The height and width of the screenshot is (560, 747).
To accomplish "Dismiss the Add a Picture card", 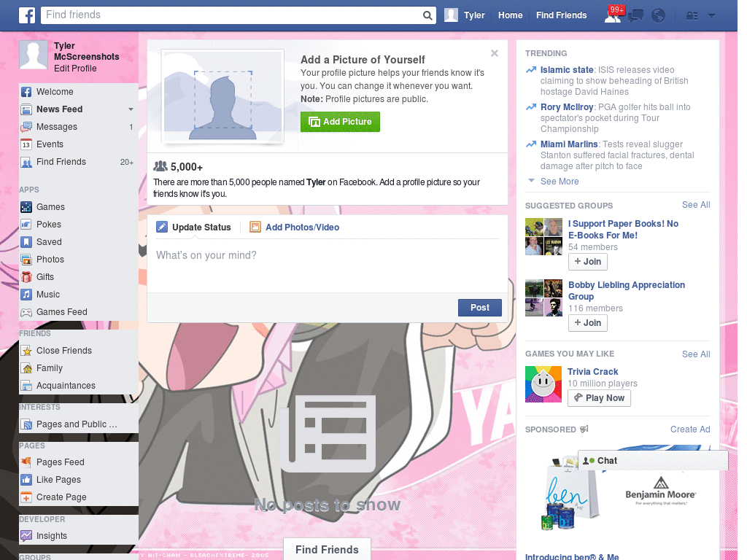I will pyautogui.click(x=495, y=53).
